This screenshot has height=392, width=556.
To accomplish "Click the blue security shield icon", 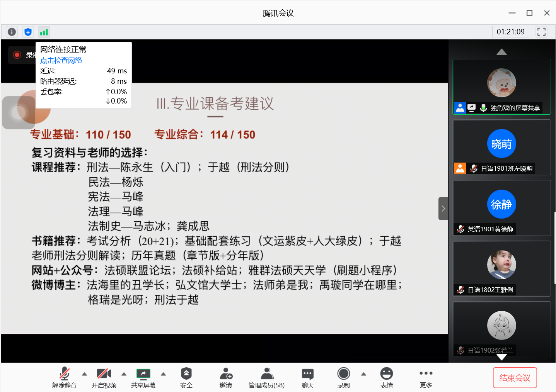I will [28, 32].
